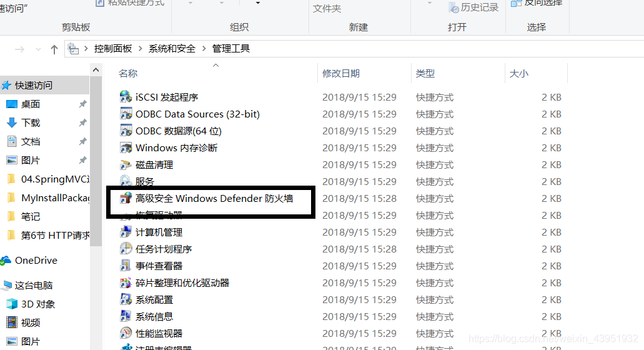Expand the chevron after 控制面板 in address bar

pyautogui.click(x=141, y=49)
